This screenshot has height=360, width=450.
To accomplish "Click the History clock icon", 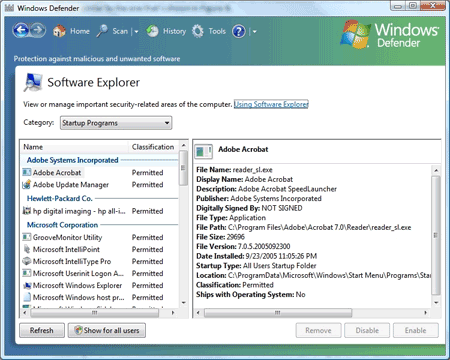I will tap(153, 31).
